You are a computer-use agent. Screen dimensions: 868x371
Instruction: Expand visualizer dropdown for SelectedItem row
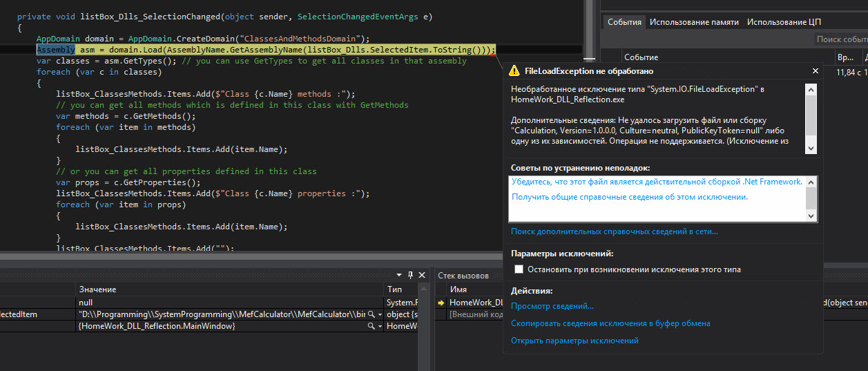pyautogui.click(x=379, y=314)
